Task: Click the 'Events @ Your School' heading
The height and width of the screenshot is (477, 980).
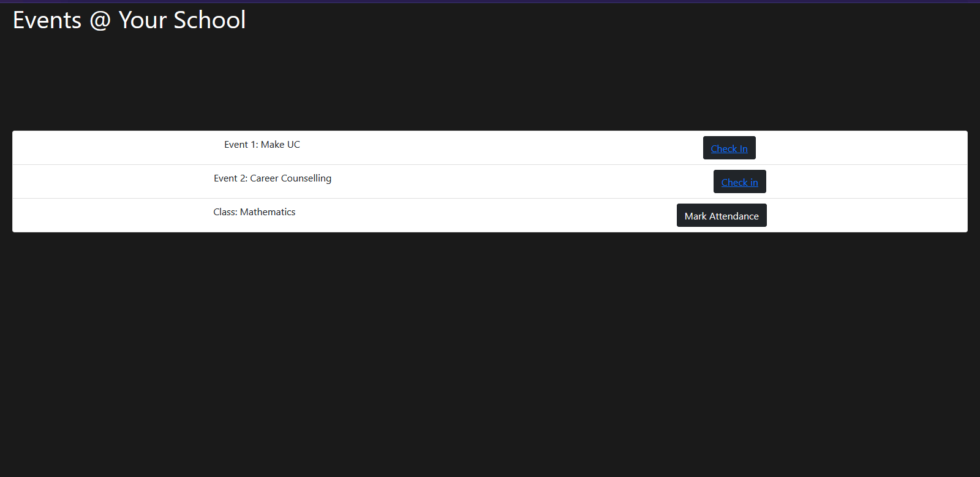Action: coord(129,20)
